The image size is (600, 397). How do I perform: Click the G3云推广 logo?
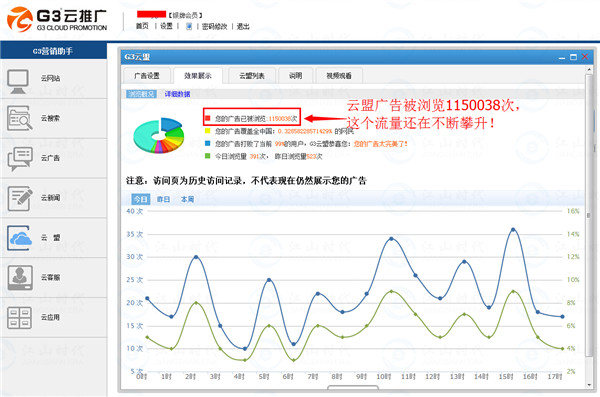(x=57, y=19)
